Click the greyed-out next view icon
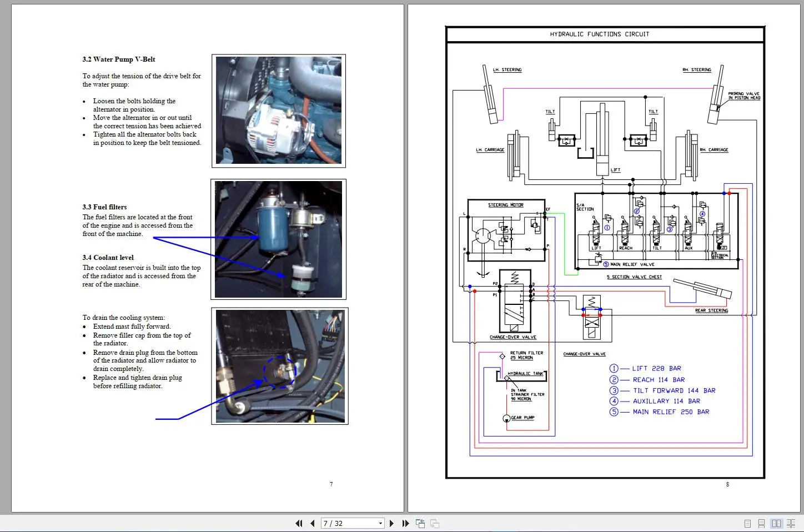 (x=435, y=523)
